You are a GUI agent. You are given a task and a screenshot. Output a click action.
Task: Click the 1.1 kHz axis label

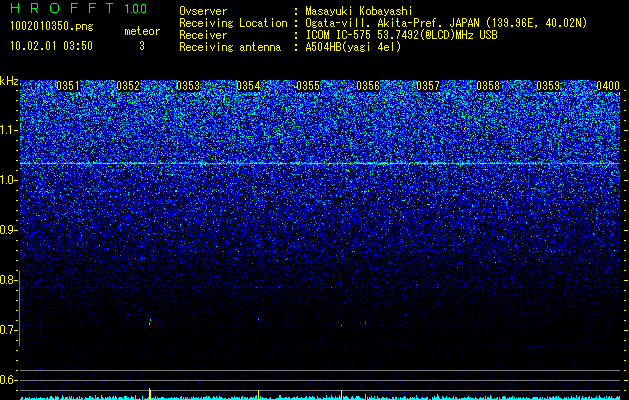click(x=7, y=130)
